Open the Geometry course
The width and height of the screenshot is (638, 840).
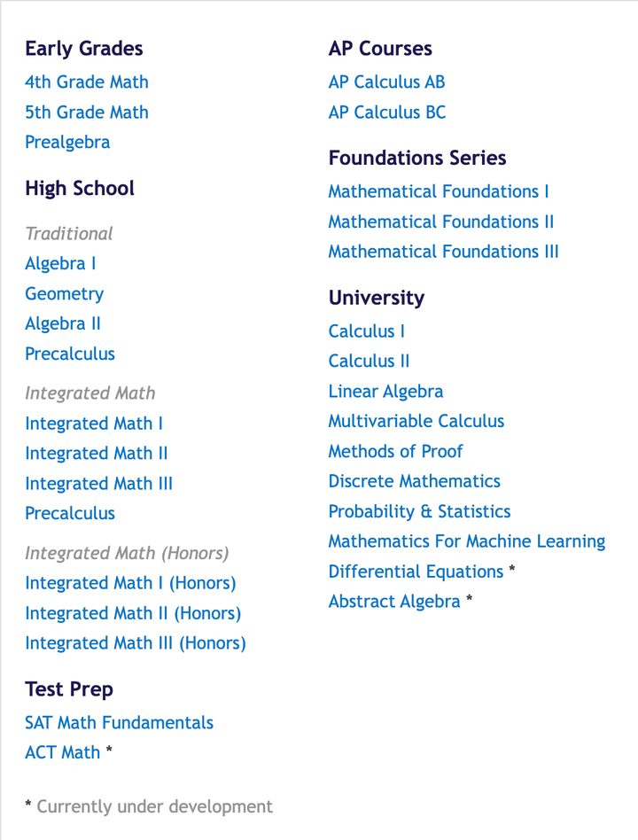click(64, 294)
